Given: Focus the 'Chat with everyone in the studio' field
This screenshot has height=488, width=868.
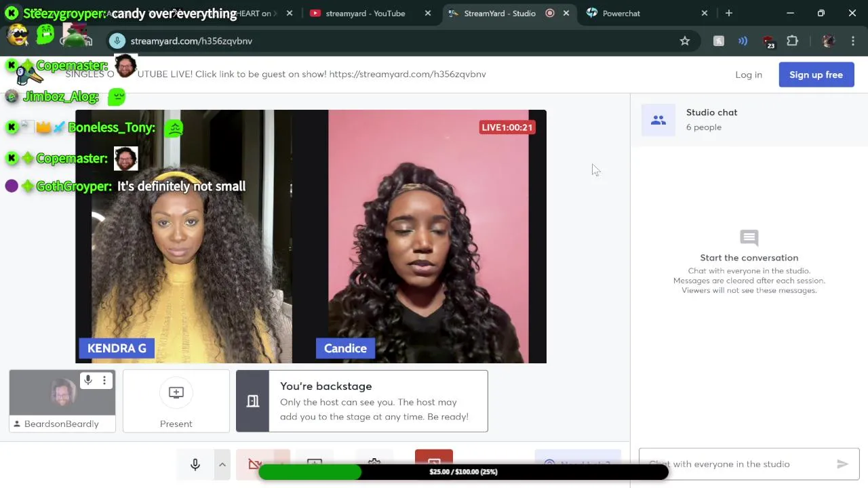Looking at the screenshot, I should pos(738,464).
